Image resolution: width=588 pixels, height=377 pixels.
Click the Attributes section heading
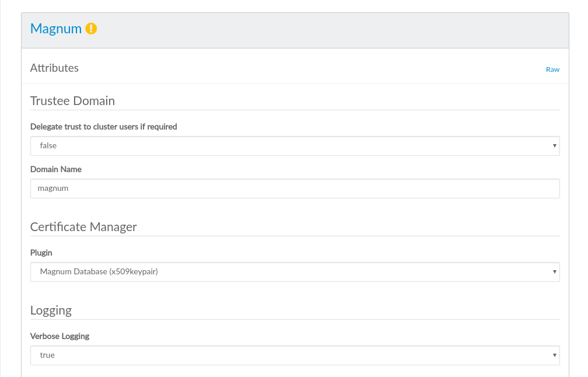click(54, 68)
